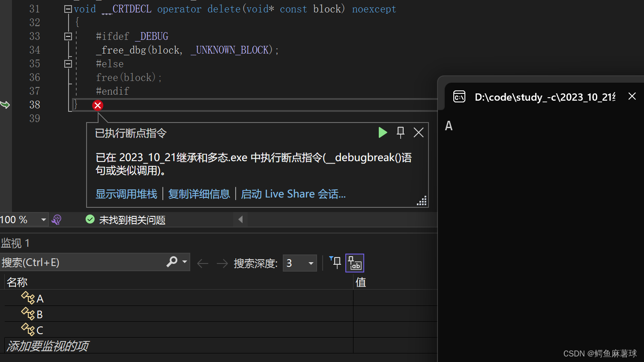This screenshot has width=644, height=362.
Task: Click 复制详细信息 link
Action: click(x=199, y=194)
